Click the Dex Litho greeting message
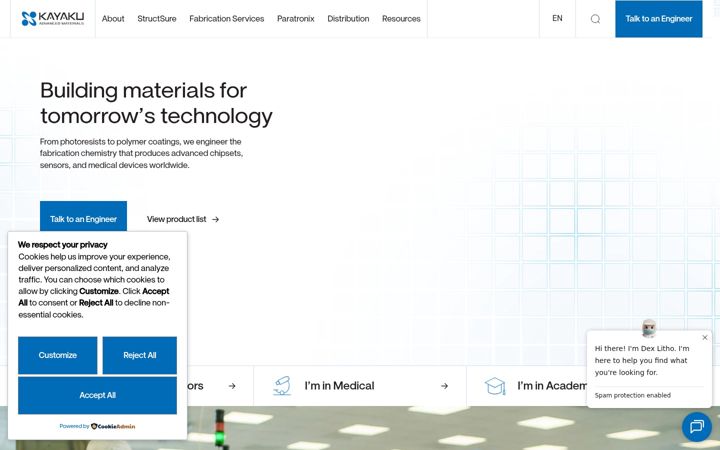The width and height of the screenshot is (720, 450). [642, 360]
